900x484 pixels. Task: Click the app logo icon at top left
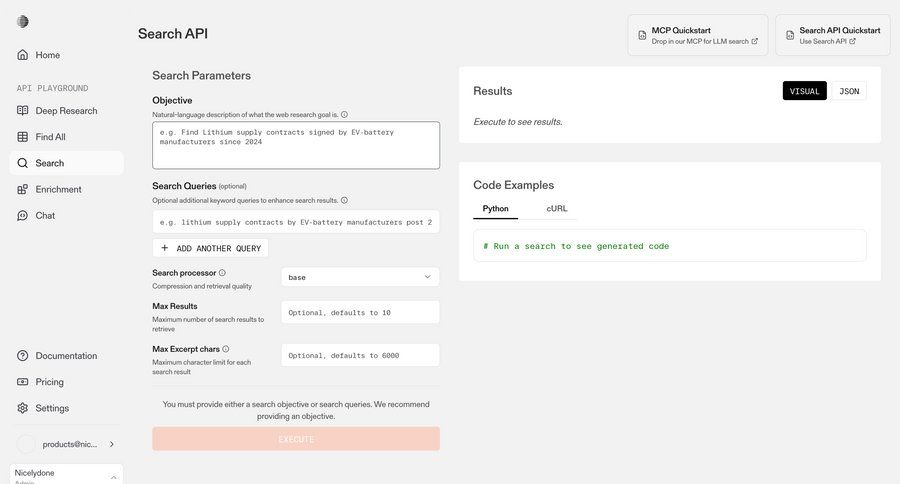23,22
